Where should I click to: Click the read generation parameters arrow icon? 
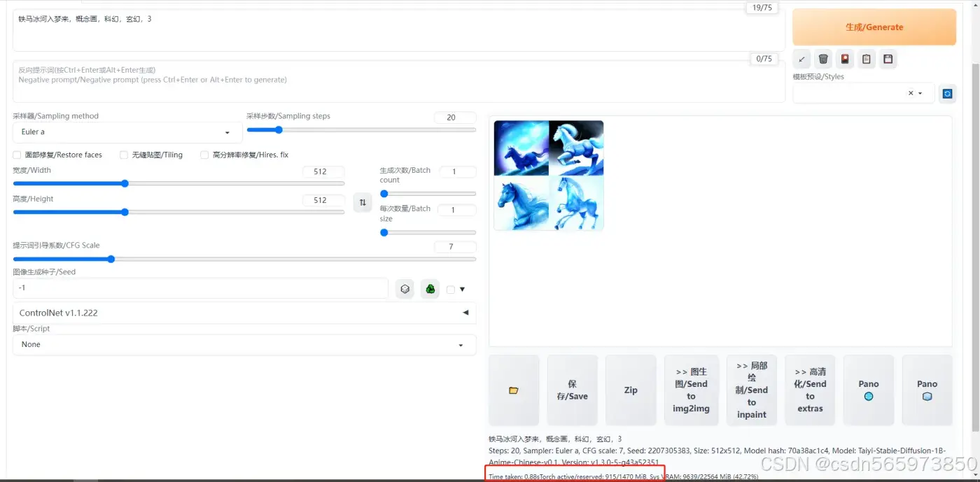click(x=801, y=59)
